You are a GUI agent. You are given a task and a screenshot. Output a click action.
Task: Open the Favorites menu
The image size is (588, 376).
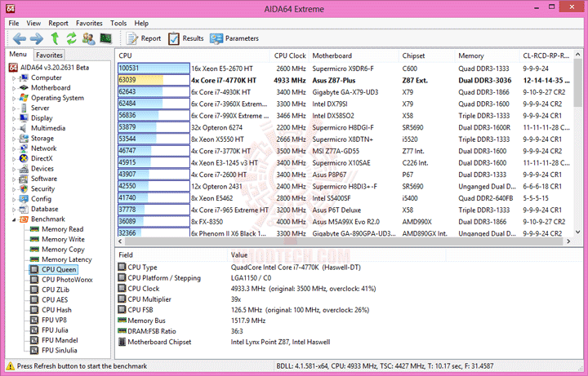coord(89,23)
